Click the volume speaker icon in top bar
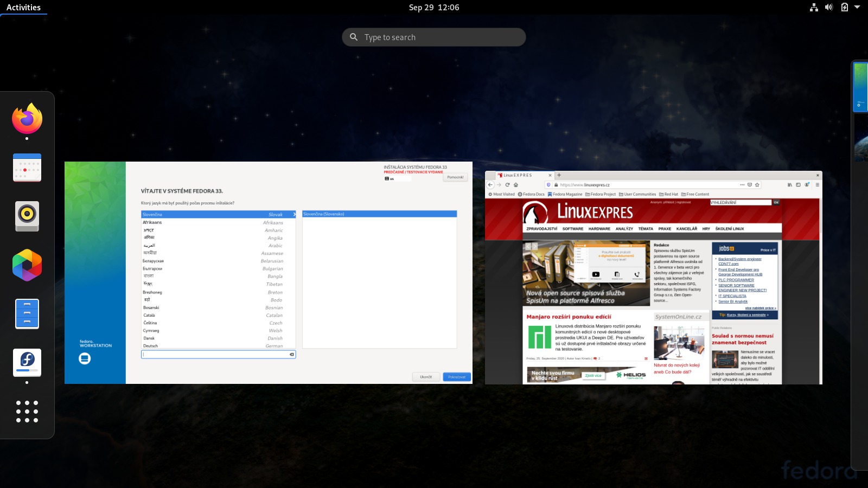Screen dimensions: 868x488 pyautogui.click(x=829, y=8)
